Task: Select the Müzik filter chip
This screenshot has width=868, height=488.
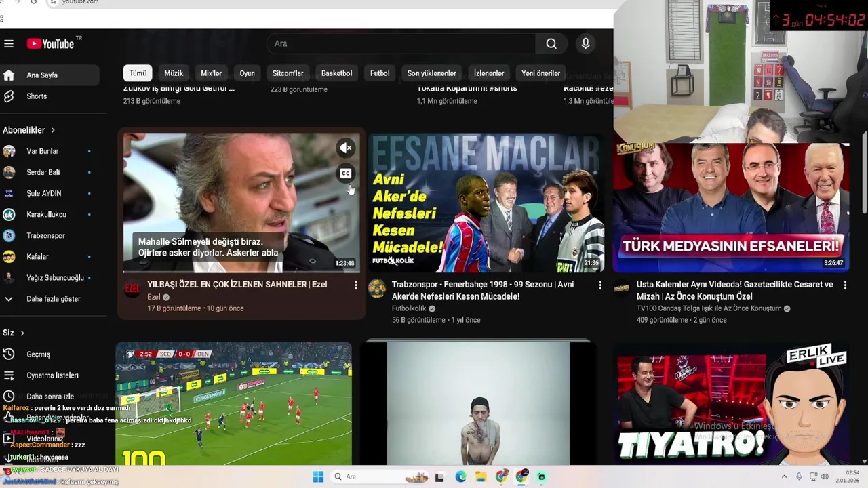Action: coord(174,73)
